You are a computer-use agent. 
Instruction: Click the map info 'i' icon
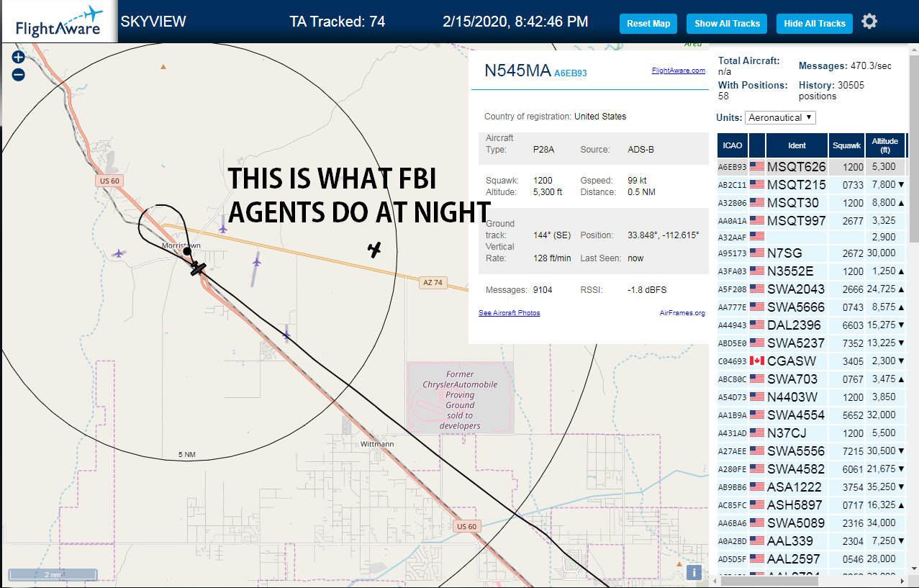pyautogui.click(x=694, y=572)
